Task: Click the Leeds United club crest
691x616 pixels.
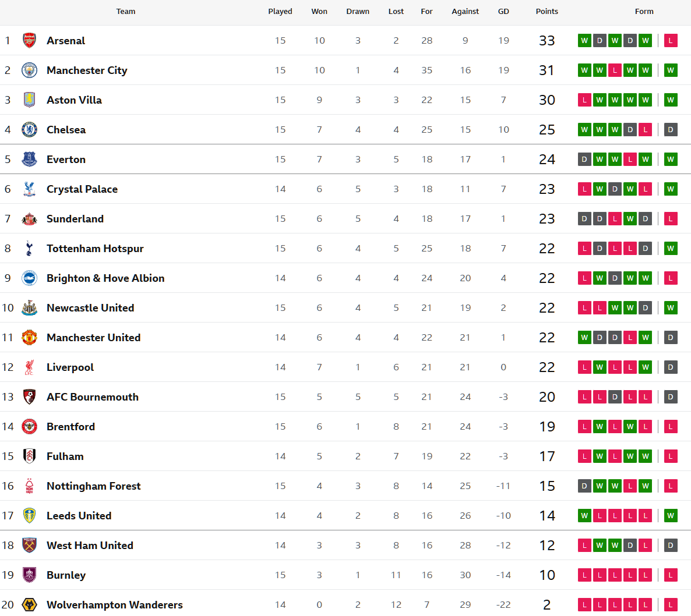Action: pyautogui.click(x=29, y=515)
